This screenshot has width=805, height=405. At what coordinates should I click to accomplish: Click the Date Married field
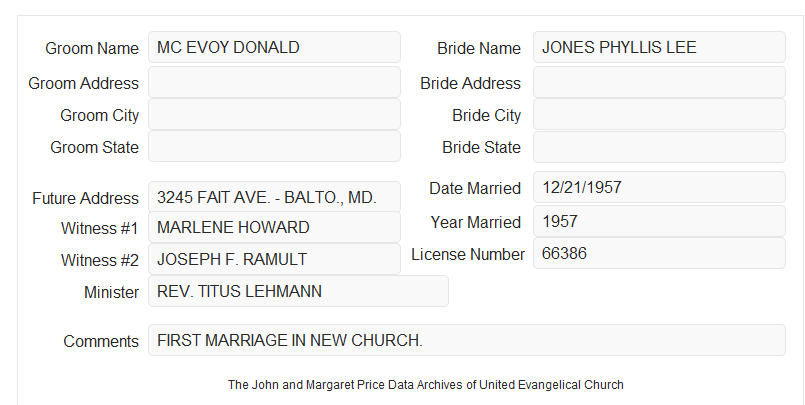[x=659, y=187]
